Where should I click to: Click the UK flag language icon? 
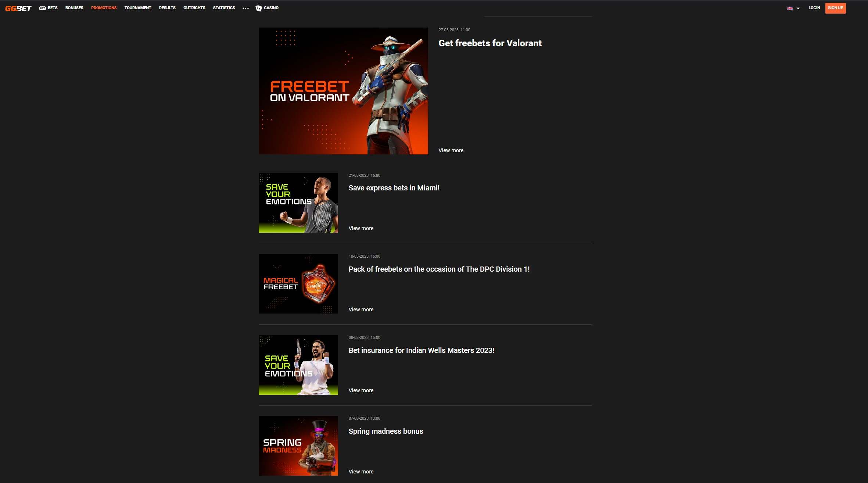tap(790, 8)
